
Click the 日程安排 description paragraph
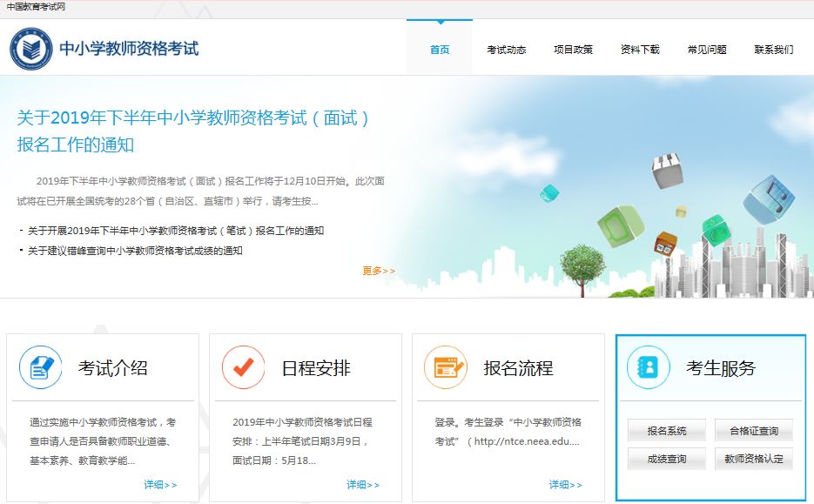pyautogui.click(x=302, y=441)
